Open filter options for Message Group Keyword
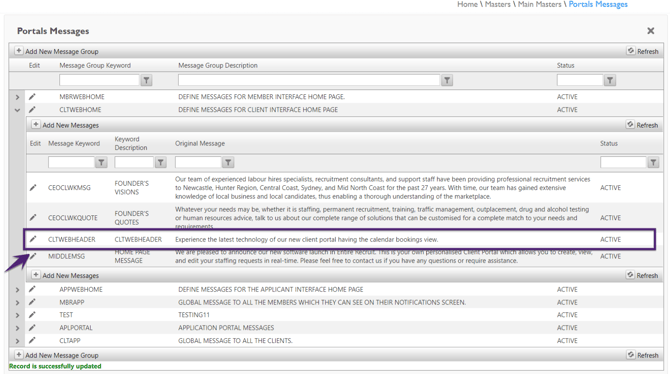Screen dimensions: 670x374 click(147, 80)
